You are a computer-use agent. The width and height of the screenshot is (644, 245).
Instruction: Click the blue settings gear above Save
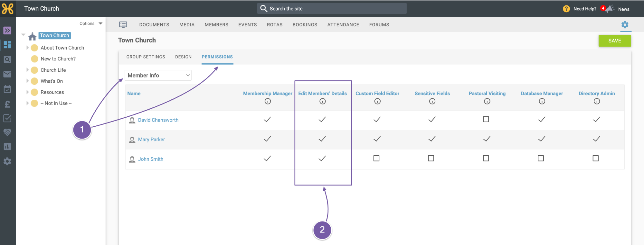point(625,25)
